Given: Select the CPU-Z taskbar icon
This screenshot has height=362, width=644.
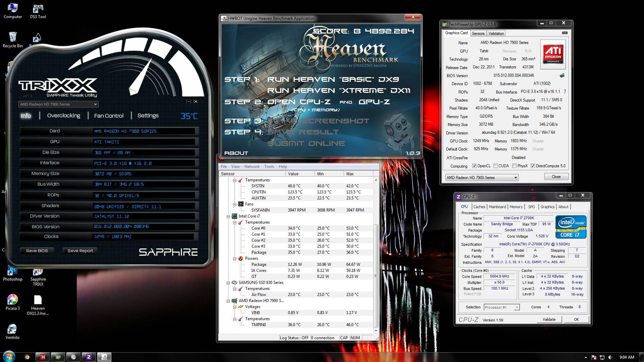Looking at the screenshot, I should [89, 357].
